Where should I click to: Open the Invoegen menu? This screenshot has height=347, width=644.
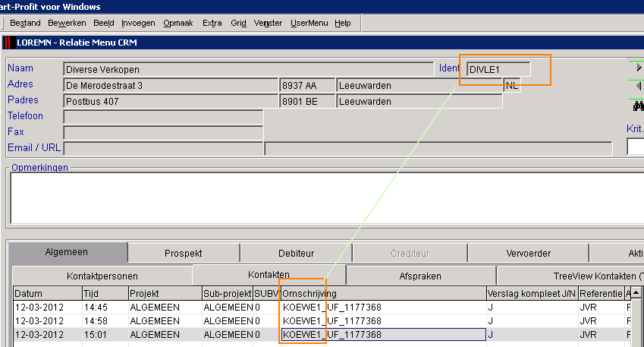(x=138, y=23)
